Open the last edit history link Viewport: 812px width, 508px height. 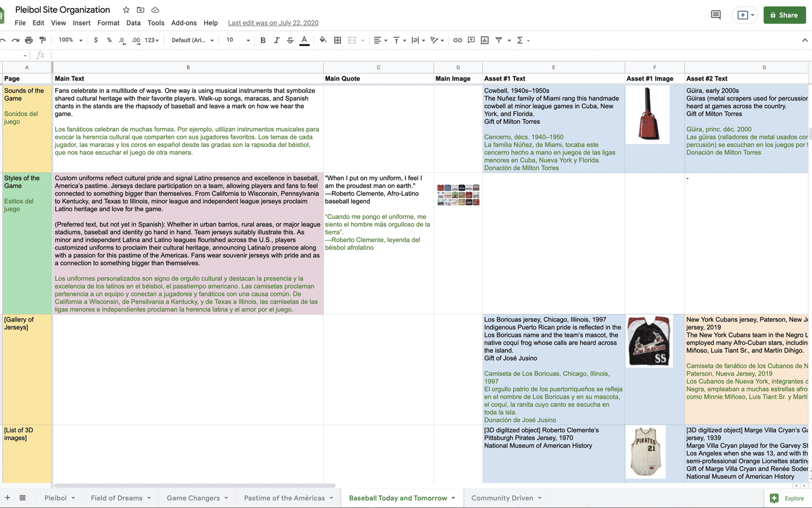[x=273, y=23]
